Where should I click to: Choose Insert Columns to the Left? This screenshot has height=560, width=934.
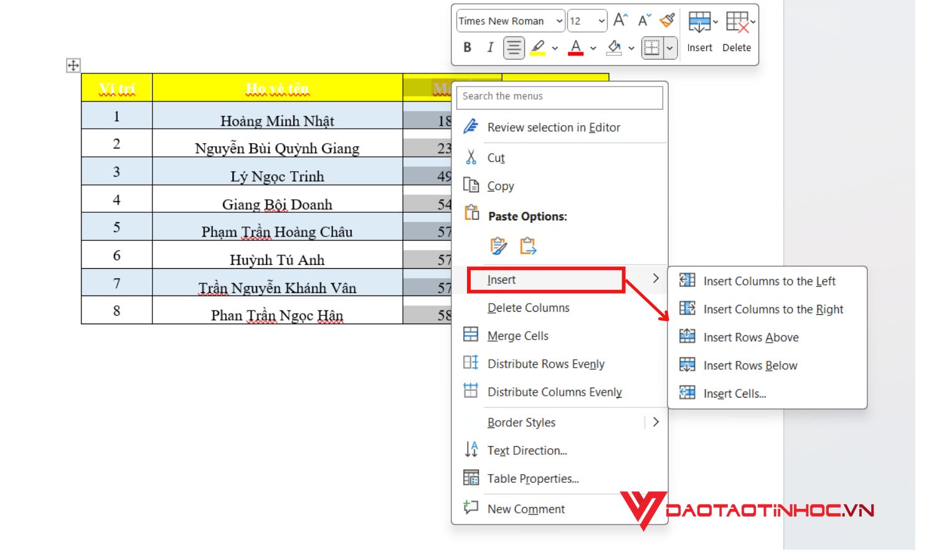pyautogui.click(x=767, y=281)
